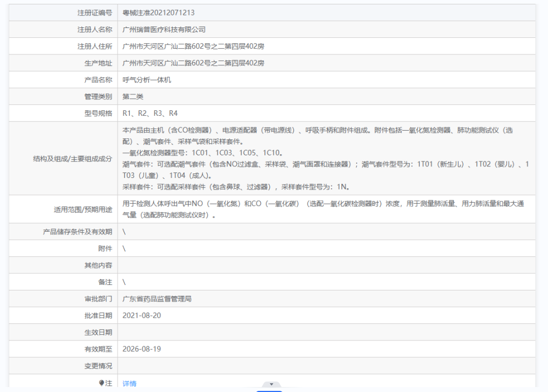
Task: Click the backslash value in 附件 row
Action: pyautogui.click(x=124, y=249)
